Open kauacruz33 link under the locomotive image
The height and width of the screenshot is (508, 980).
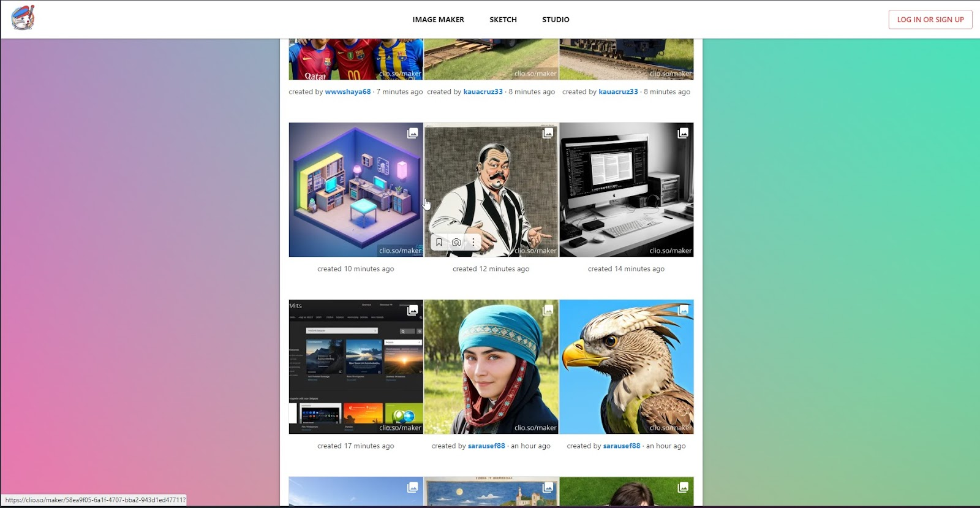point(618,92)
